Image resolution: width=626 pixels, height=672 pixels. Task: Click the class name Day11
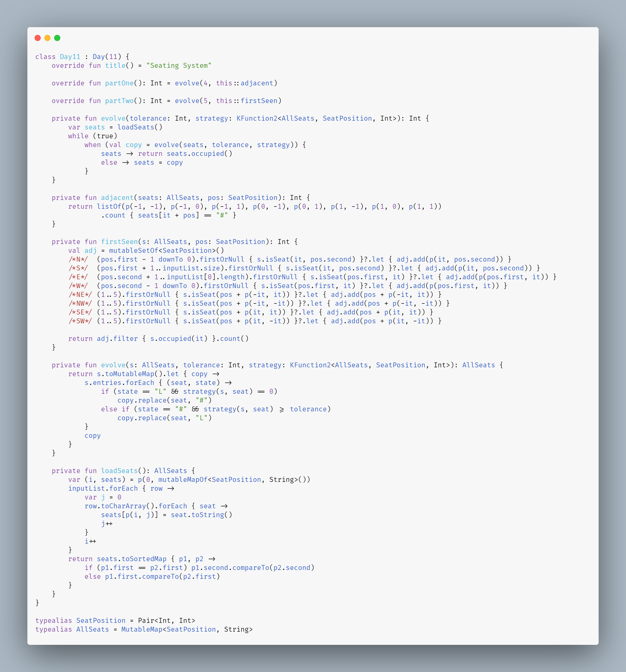click(x=70, y=57)
